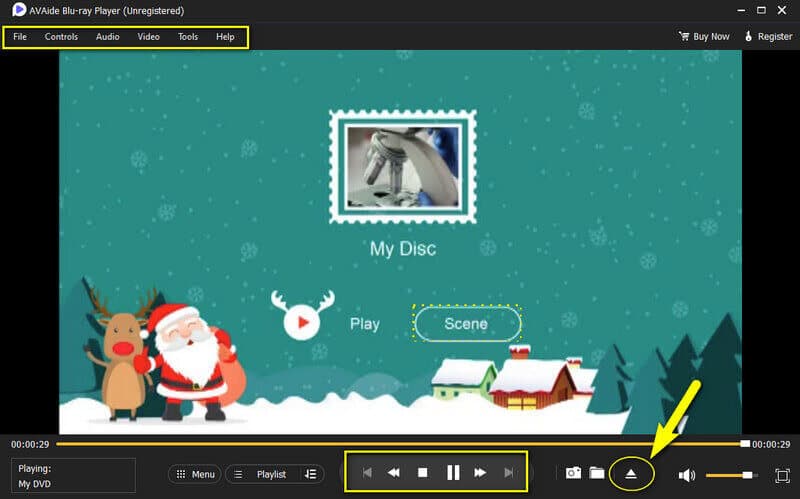
Task: Click the Play text on disc menu
Action: [x=365, y=324]
